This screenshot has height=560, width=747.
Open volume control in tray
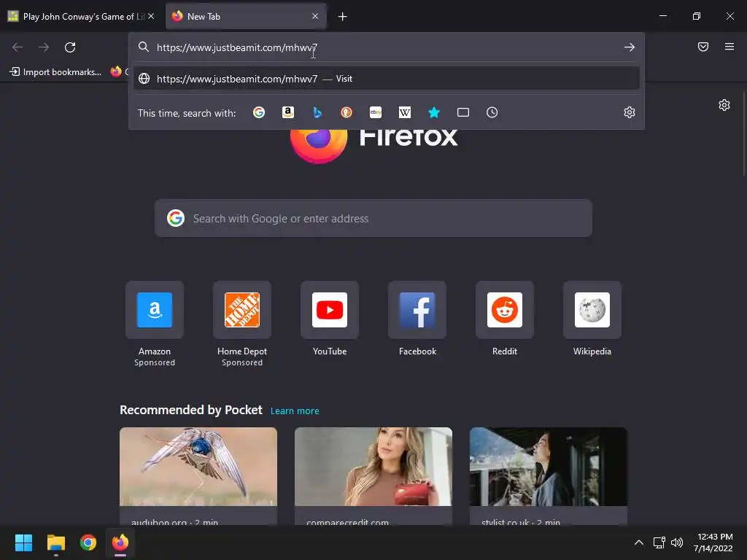[676, 542]
